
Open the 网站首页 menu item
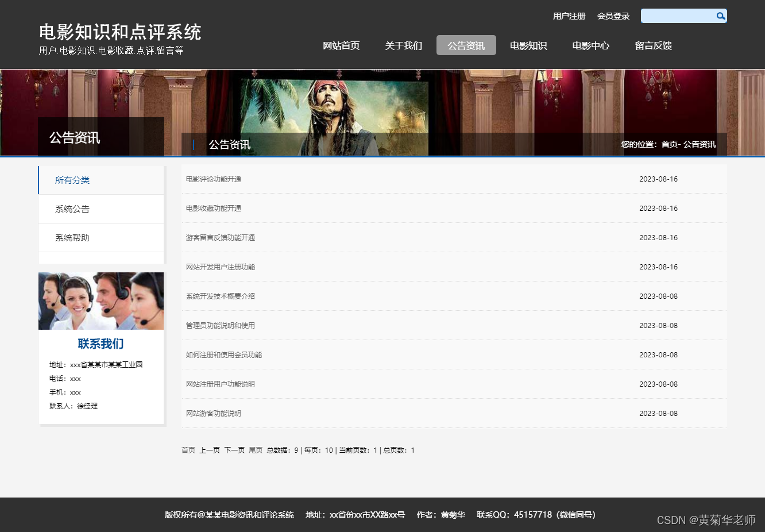coord(341,45)
